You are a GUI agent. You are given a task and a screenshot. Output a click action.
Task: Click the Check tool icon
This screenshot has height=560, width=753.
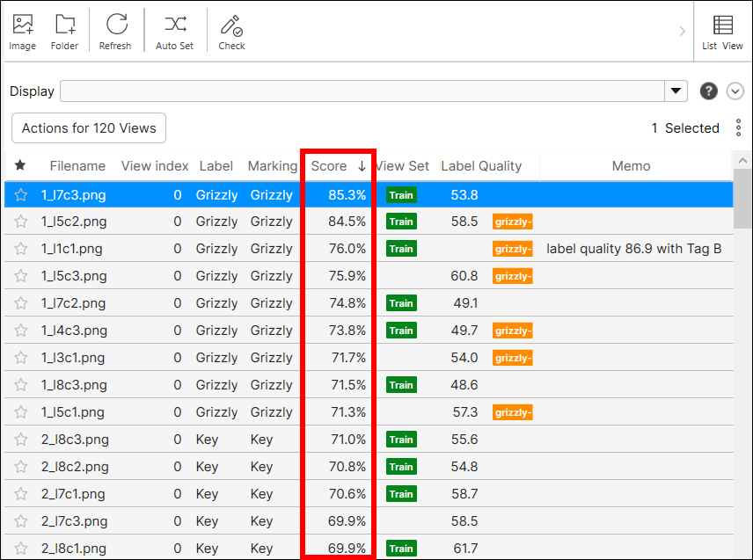pyautogui.click(x=231, y=25)
